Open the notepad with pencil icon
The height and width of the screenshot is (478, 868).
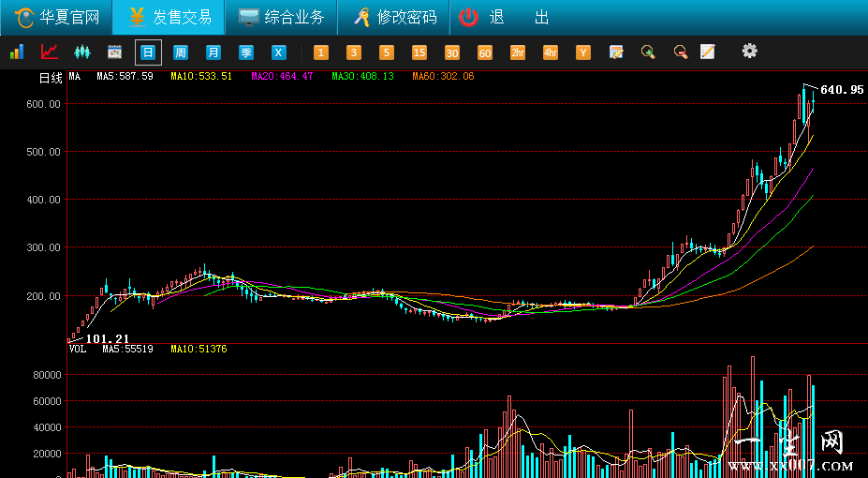pyautogui.click(x=708, y=52)
